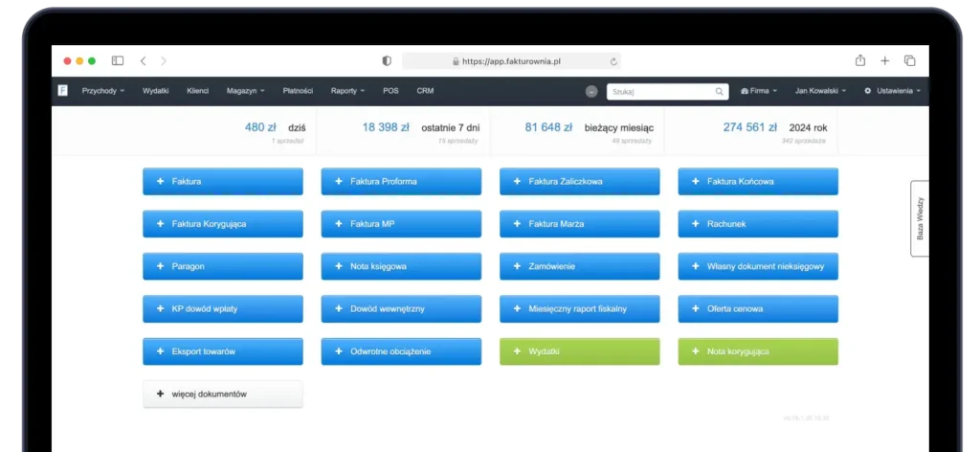Open the Ustawienia settings dropdown
This screenshot has width=980, height=452.
point(892,91)
